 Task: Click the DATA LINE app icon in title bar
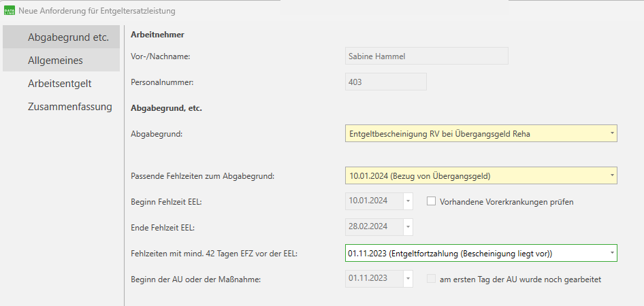(x=10, y=11)
